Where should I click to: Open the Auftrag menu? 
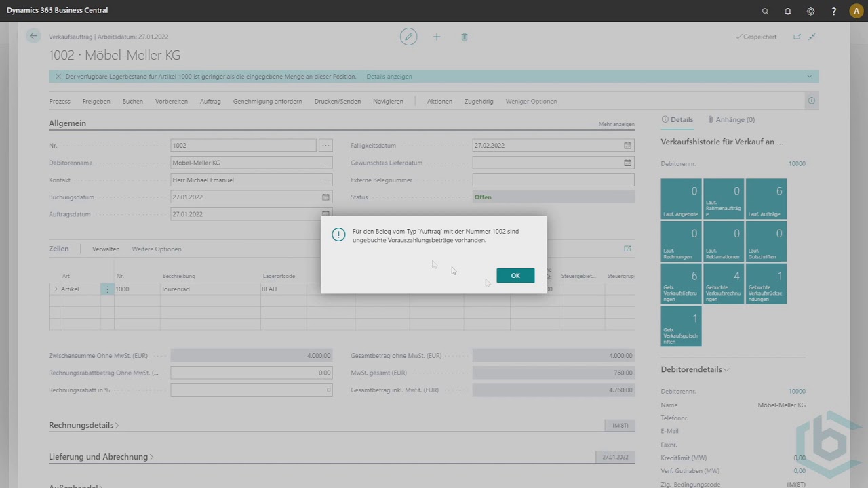click(210, 101)
